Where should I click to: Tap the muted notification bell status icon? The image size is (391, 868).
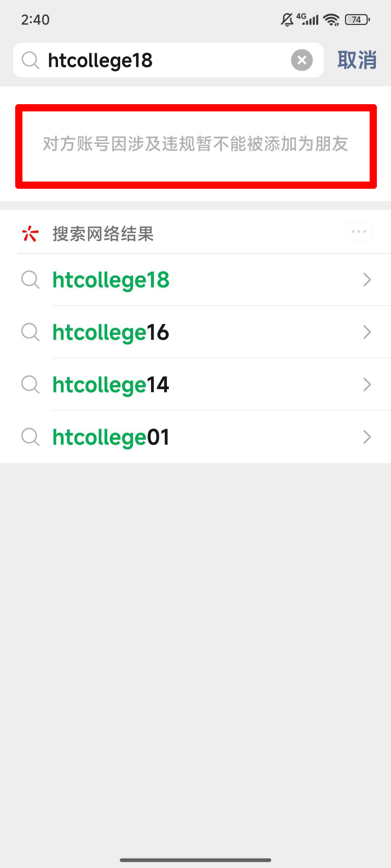click(287, 20)
